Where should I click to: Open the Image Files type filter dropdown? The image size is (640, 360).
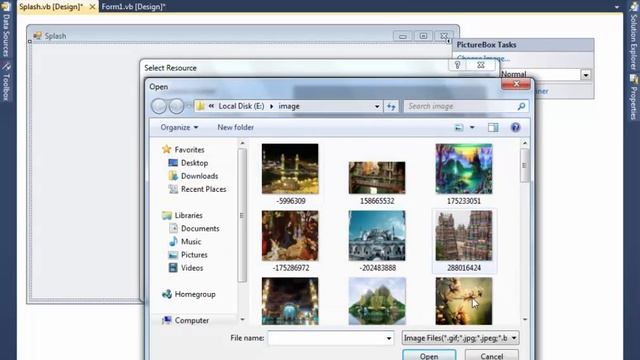pyautogui.click(x=460, y=338)
